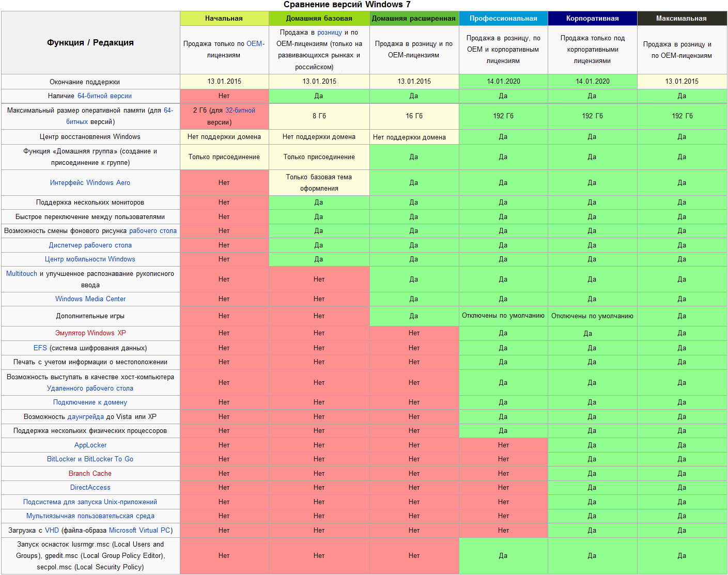Click the 'Windows Media Center' link
Viewport: 728px width, 575px height.
click(x=90, y=299)
